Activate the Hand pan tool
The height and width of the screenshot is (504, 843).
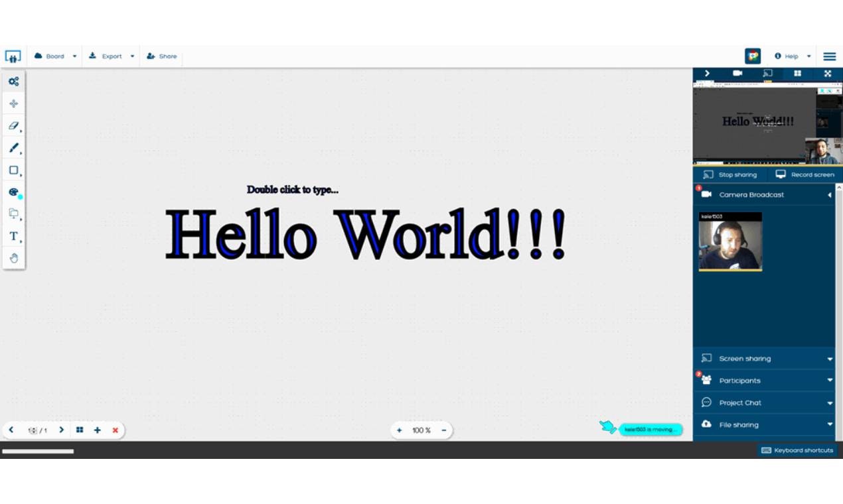pyautogui.click(x=13, y=257)
